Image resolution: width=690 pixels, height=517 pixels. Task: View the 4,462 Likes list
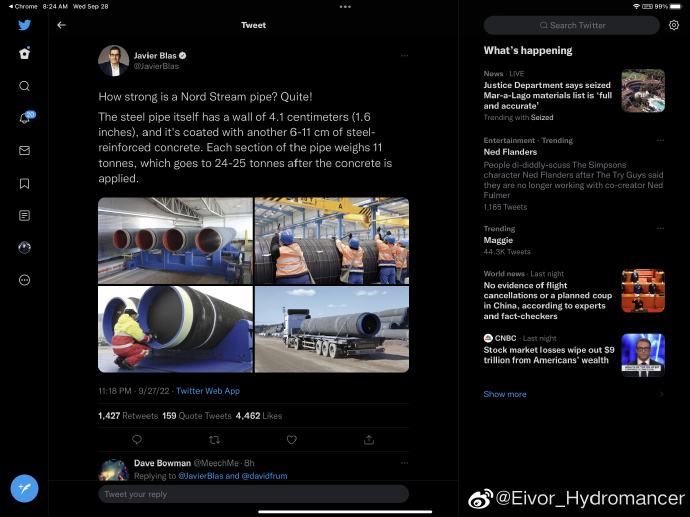click(x=259, y=416)
